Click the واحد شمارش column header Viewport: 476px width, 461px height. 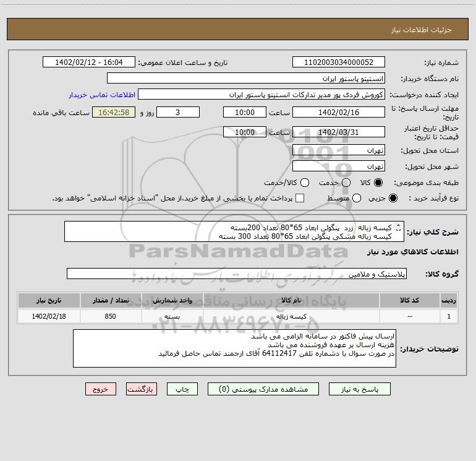click(172, 300)
